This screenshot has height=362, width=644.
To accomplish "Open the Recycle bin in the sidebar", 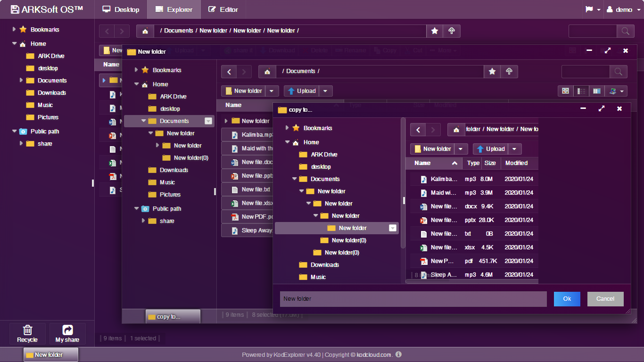I will click(x=27, y=334).
